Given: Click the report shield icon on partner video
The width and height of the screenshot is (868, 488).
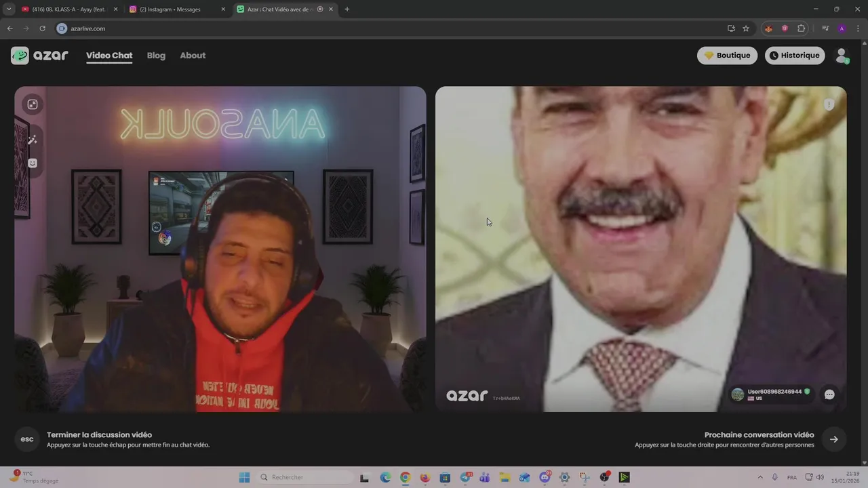Looking at the screenshot, I should [x=829, y=104].
